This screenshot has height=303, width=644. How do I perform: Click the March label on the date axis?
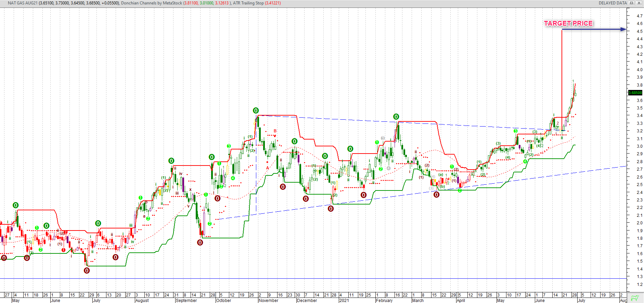pyautogui.click(x=418, y=301)
